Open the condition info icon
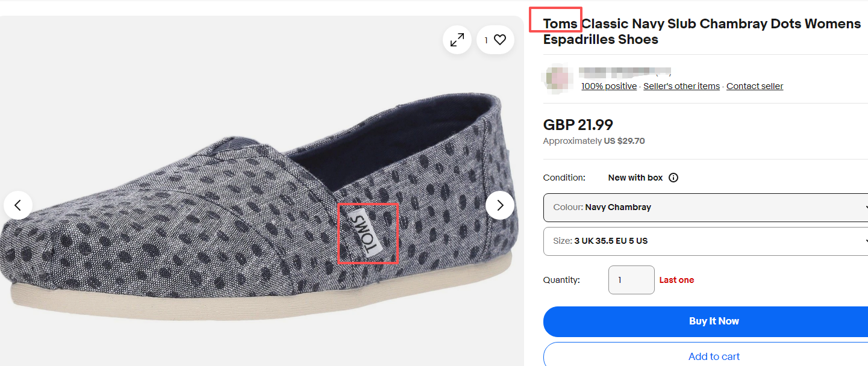868x366 pixels. [x=673, y=178]
